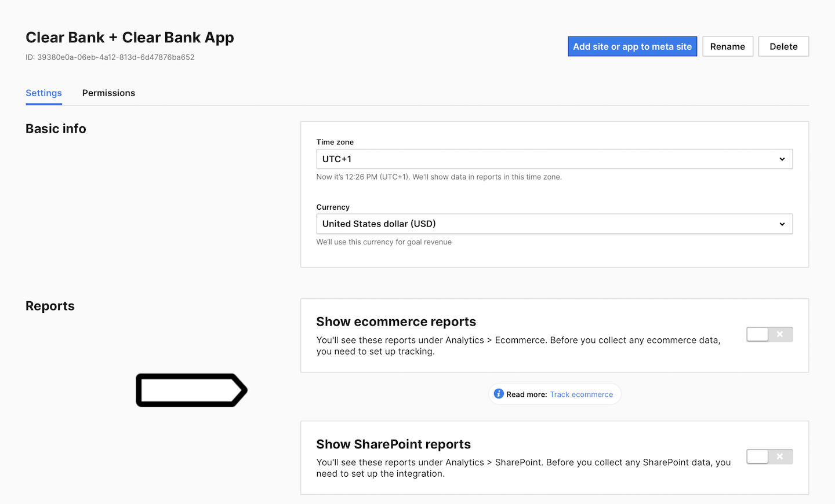Click the SharePoint reports description text

click(x=523, y=468)
